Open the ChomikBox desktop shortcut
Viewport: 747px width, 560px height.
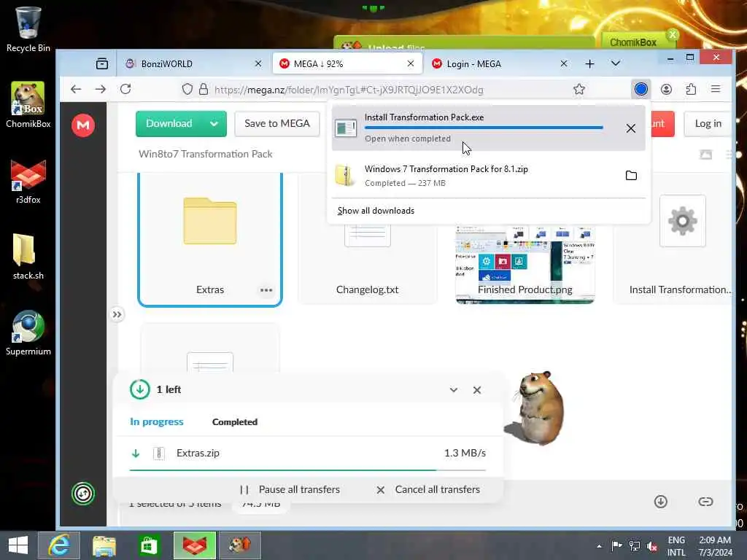point(28,105)
